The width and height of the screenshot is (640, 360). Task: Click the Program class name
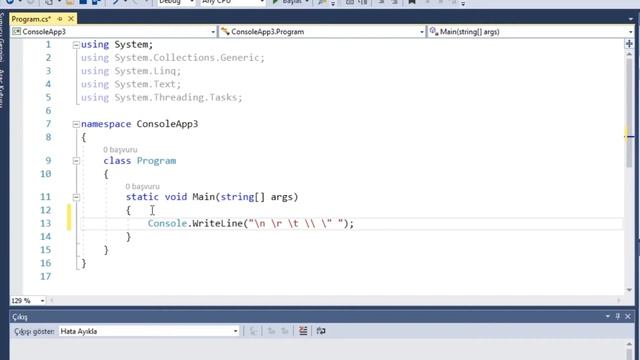[156, 160]
